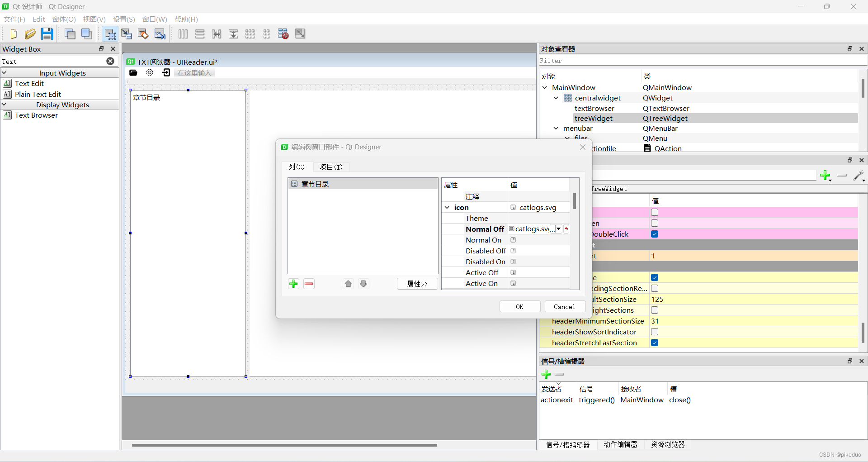
Task: Switch to Edit Buddies mode icon
Action: [143, 34]
